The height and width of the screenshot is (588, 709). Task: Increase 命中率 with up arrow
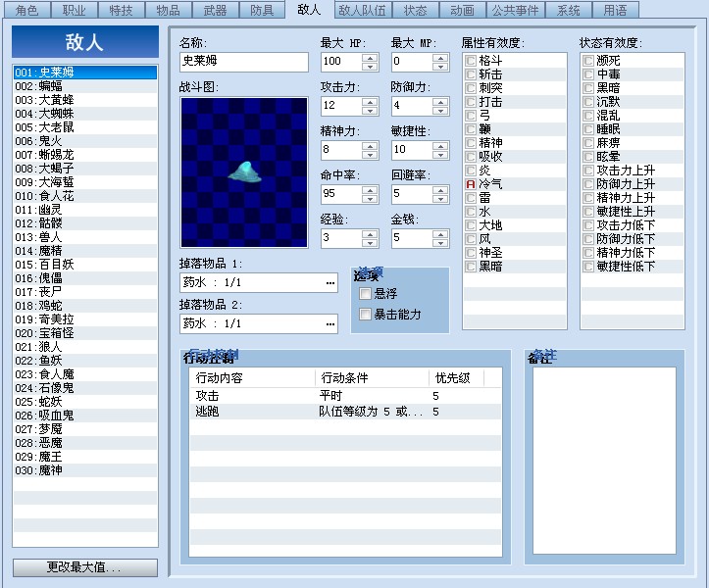[x=370, y=190]
